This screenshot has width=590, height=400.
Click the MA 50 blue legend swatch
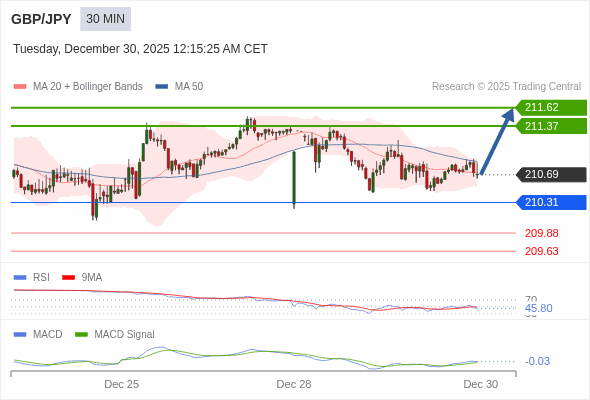pos(161,87)
